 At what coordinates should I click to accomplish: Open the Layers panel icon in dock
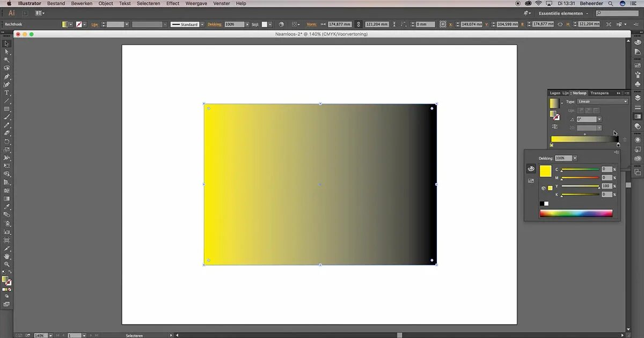(638, 98)
